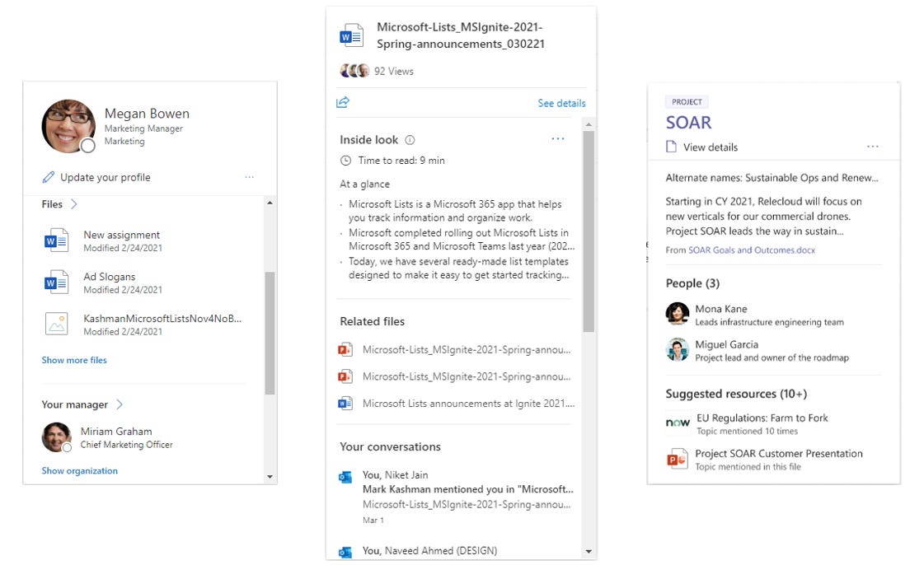Click the profile card scrollbar thumb
Screen dimensions: 924x565
tap(270, 333)
